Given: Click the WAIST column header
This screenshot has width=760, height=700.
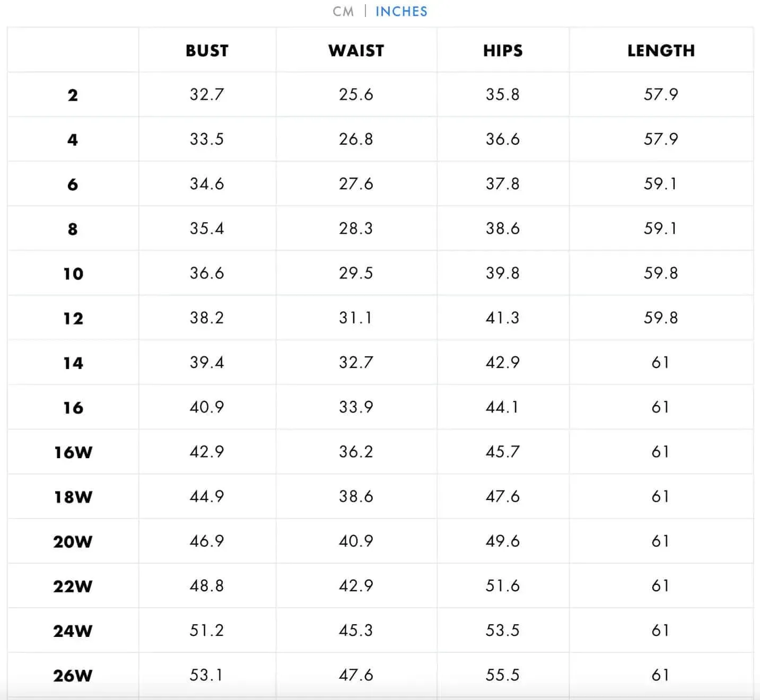Looking at the screenshot, I should tap(356, 50).
